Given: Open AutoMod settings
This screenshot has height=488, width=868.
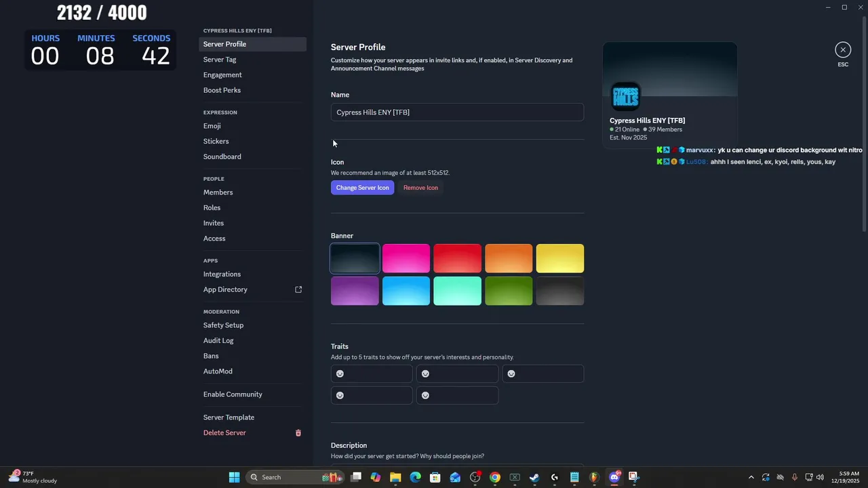Looking at the screenshot, I should pyautogui.click(x=252, y=371).
